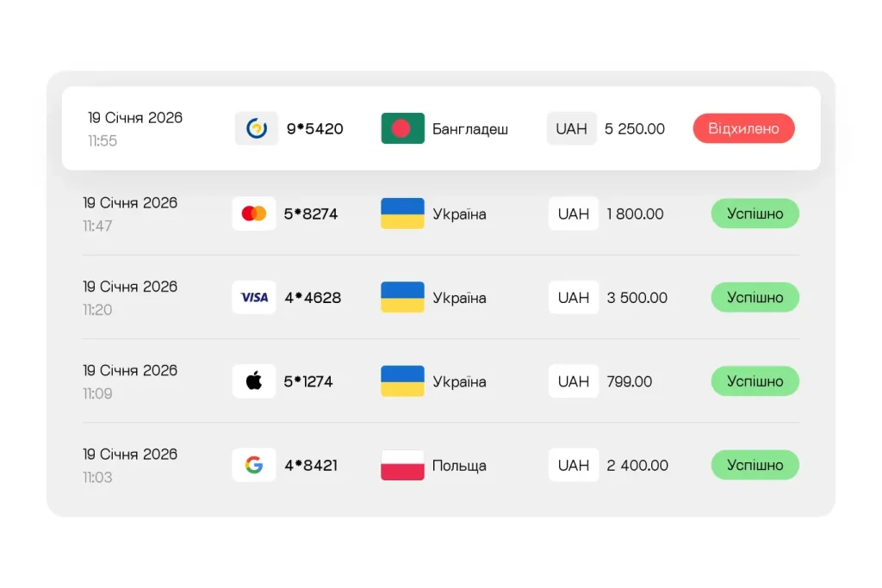This screenshot has width=882, height=588.
Task: Click the Успішно badge for 799.00
Action: [x=755, y=381]
